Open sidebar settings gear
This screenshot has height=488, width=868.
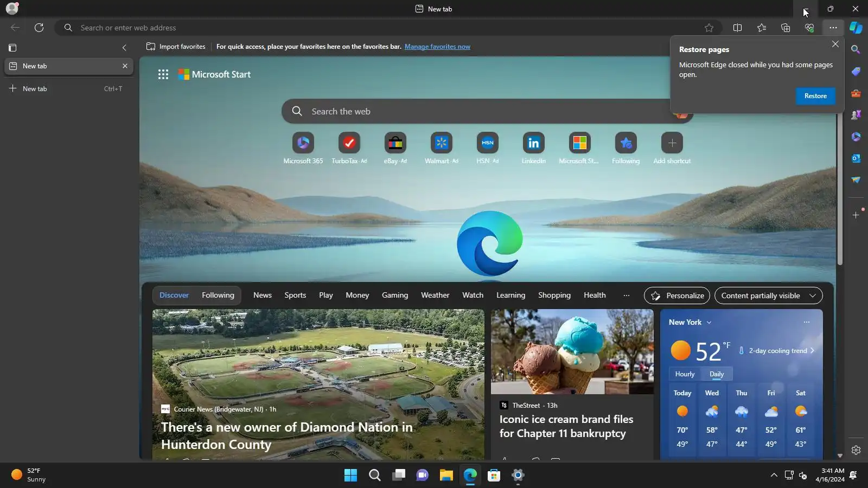(x=856, y=450)
